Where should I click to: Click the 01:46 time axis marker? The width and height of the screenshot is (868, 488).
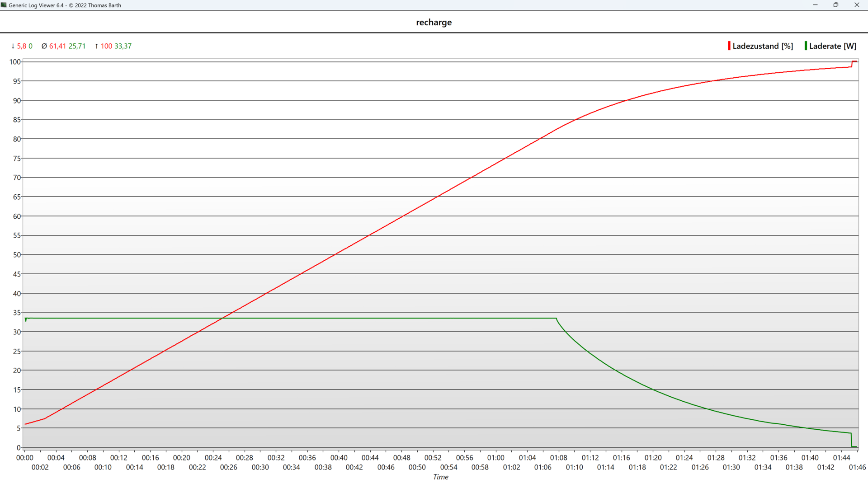pos(857,467)
